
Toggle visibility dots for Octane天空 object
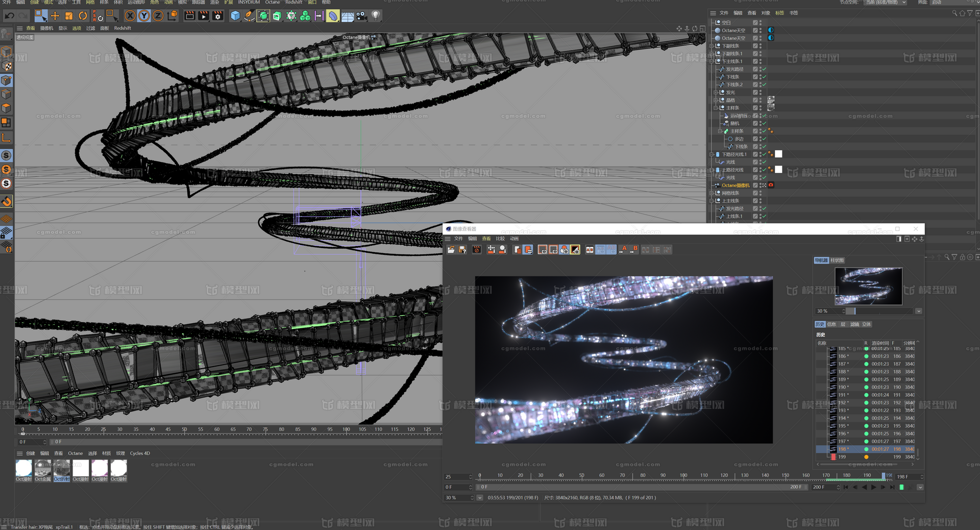click(x=762, y=30)
